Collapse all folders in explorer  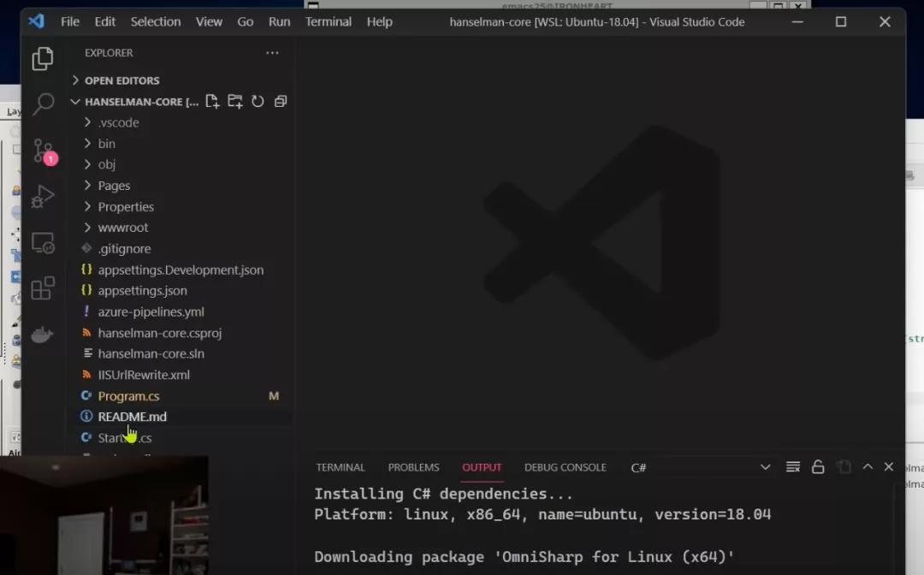pos(281,101)
